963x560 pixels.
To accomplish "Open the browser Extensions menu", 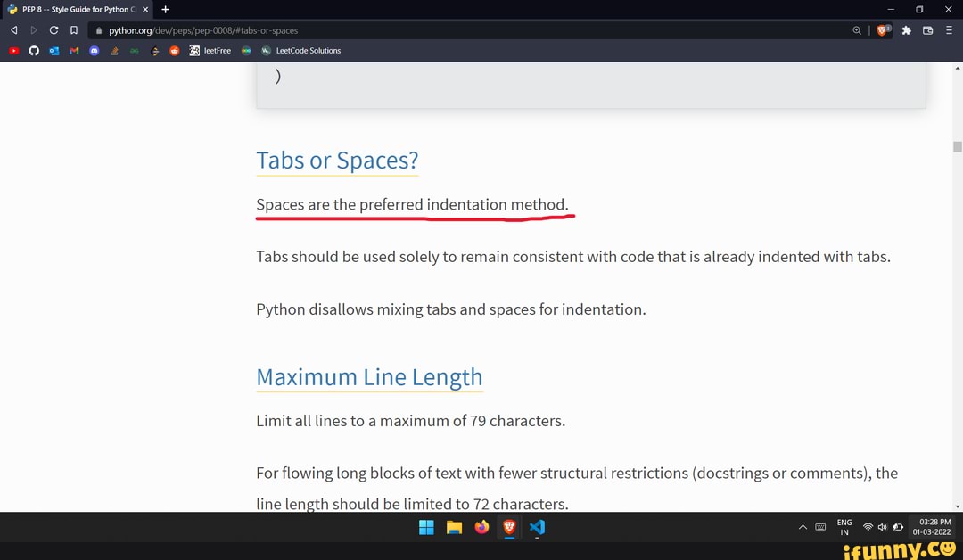I will pos(905,29).
